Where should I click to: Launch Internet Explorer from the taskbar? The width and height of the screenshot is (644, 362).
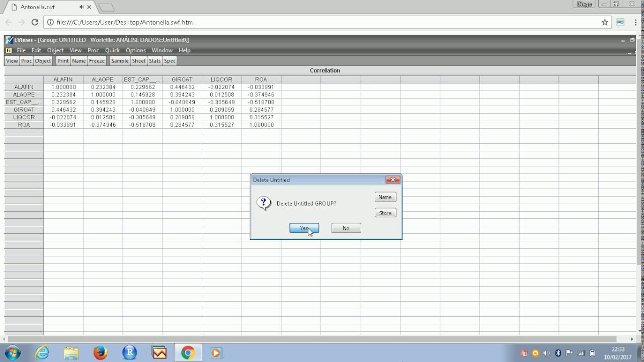coord(42,353)
